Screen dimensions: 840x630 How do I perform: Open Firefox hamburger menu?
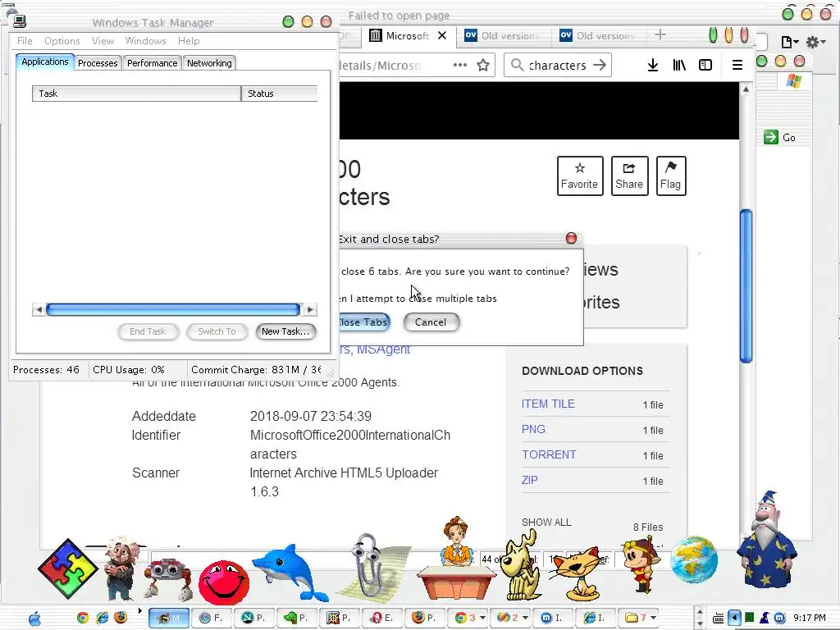[x=737, y=66]
